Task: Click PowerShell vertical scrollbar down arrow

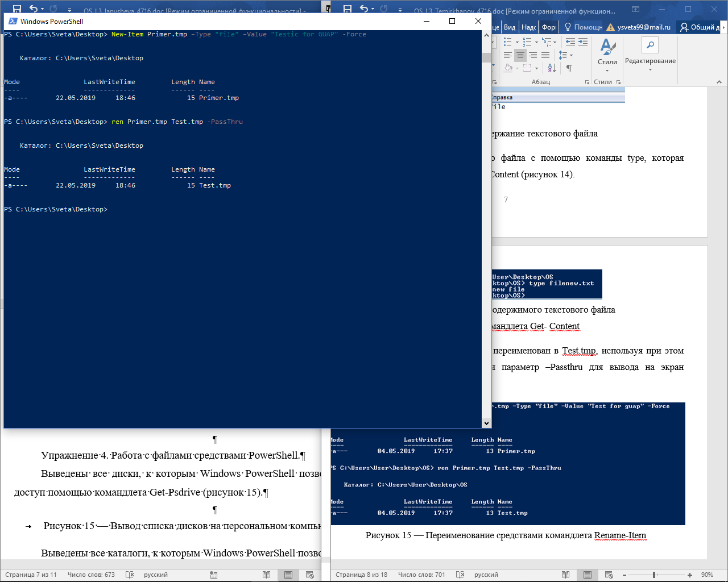Action: point(486,423)
